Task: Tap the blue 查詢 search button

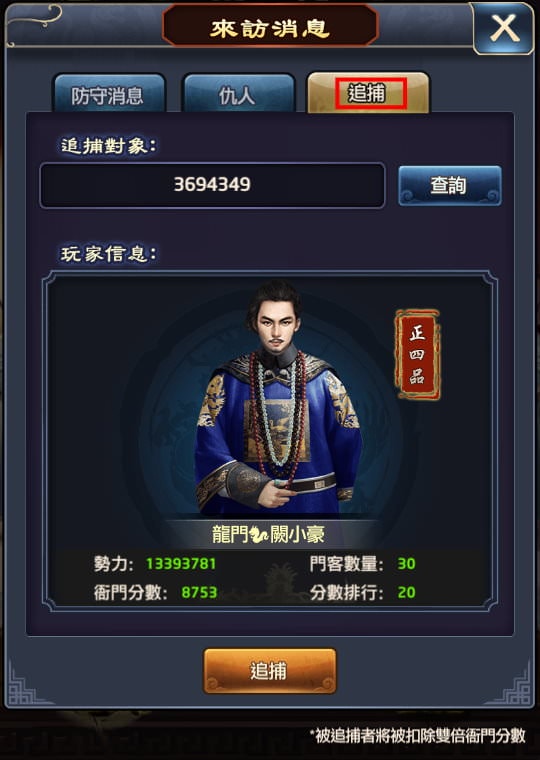Action: (x=449, y=185)
